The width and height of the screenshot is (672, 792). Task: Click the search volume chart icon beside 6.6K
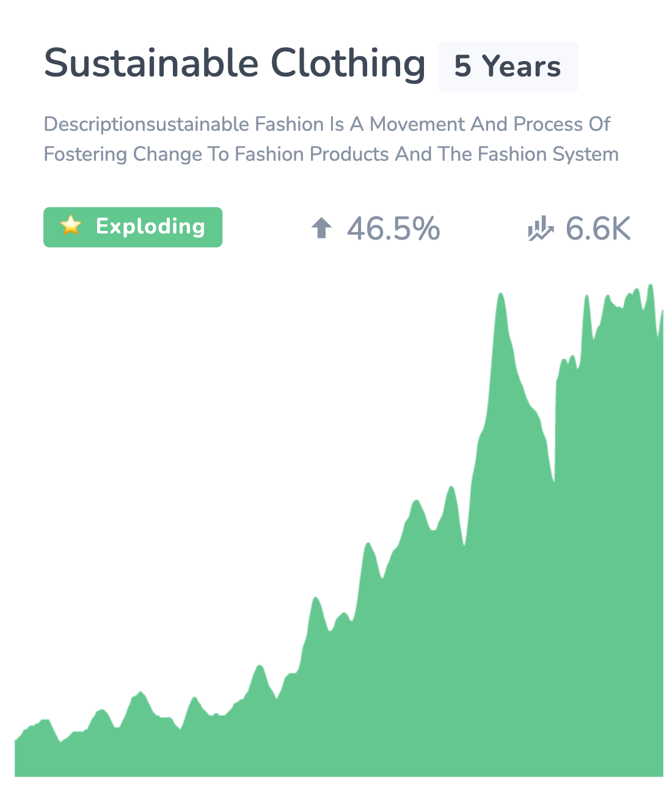click(x=540, y=229)
